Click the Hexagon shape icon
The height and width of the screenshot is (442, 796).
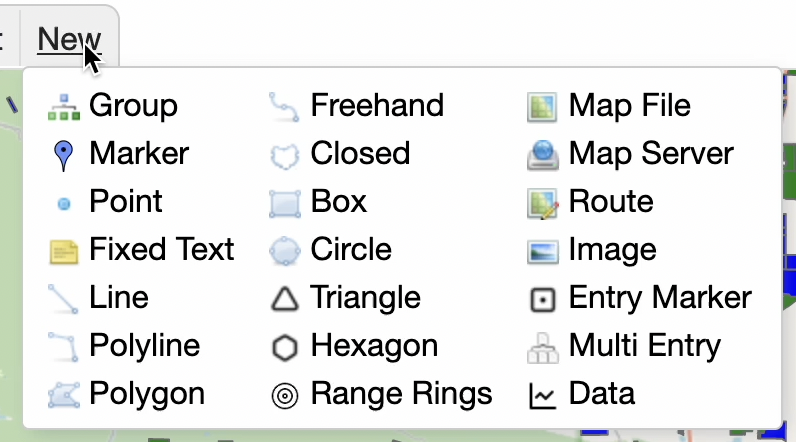coord(285,347)
